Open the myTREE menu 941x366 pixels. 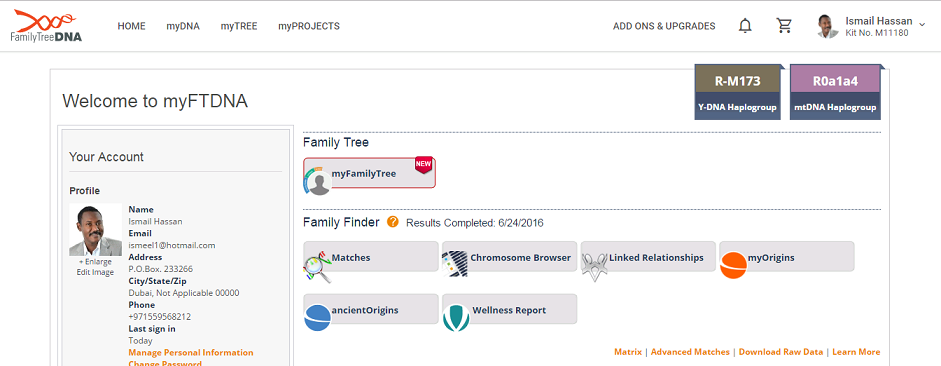[x=239, y=26]
